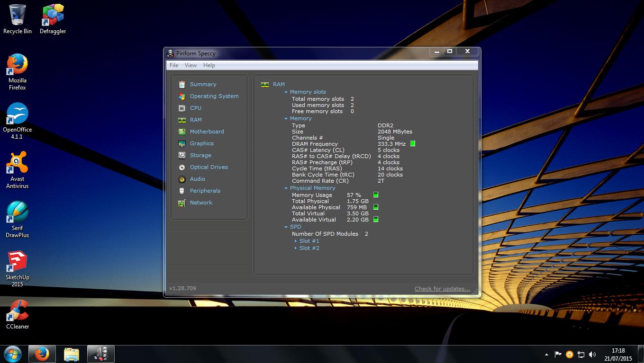Collapse the SPD section
Viewport: 644px width, 363px height.
coord(286,227)
